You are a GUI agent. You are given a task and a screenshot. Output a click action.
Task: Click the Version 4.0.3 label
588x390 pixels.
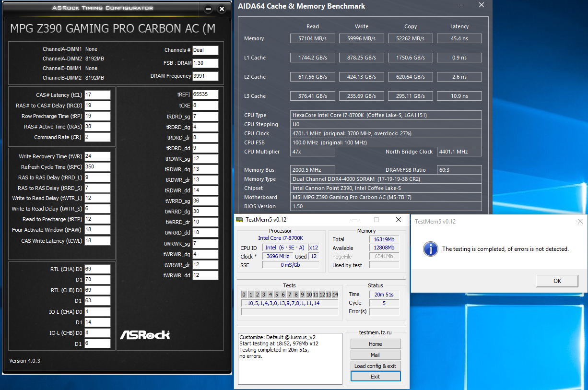click(x=25, y=361)
